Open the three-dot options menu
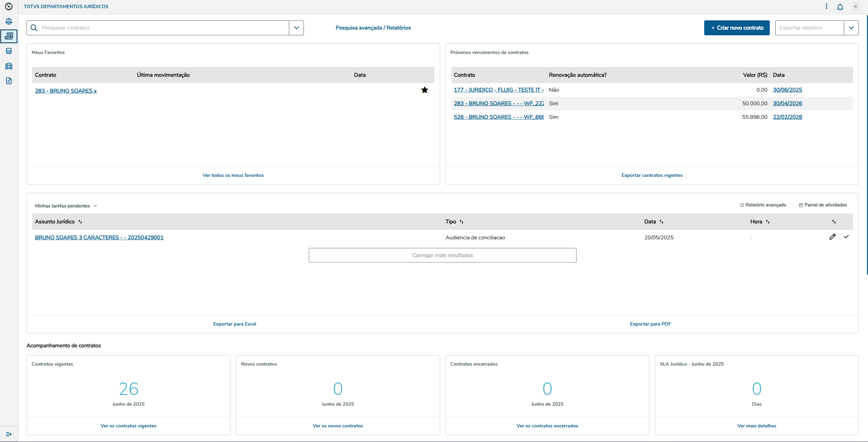Image resolution: width=868 pixels, height=442 pixels. pyautogui.click(x=826, y=6)
